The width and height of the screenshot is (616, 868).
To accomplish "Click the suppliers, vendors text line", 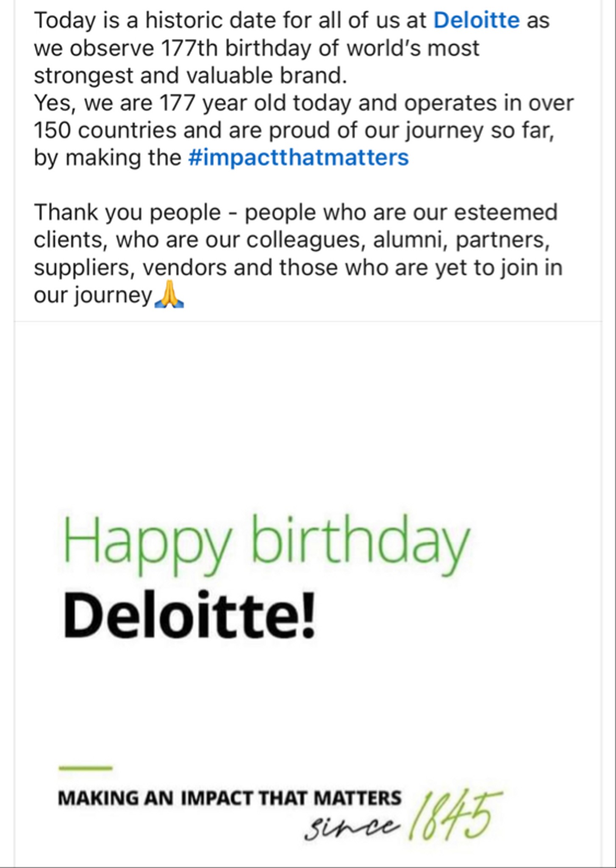I will coord(298,267).
